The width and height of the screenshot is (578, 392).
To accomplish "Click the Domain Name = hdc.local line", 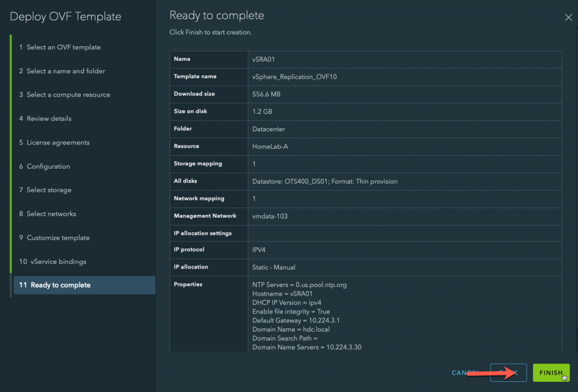I will (x=291, y=329).
